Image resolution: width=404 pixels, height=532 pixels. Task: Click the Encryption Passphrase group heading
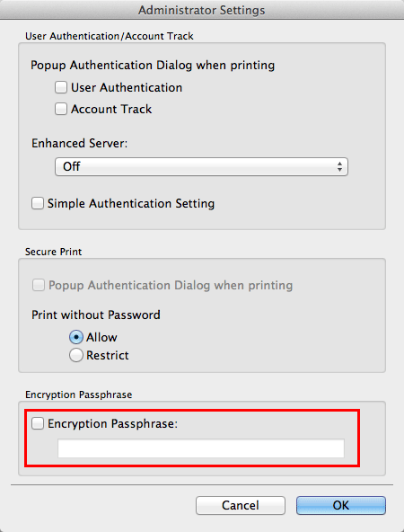(79, 395)
